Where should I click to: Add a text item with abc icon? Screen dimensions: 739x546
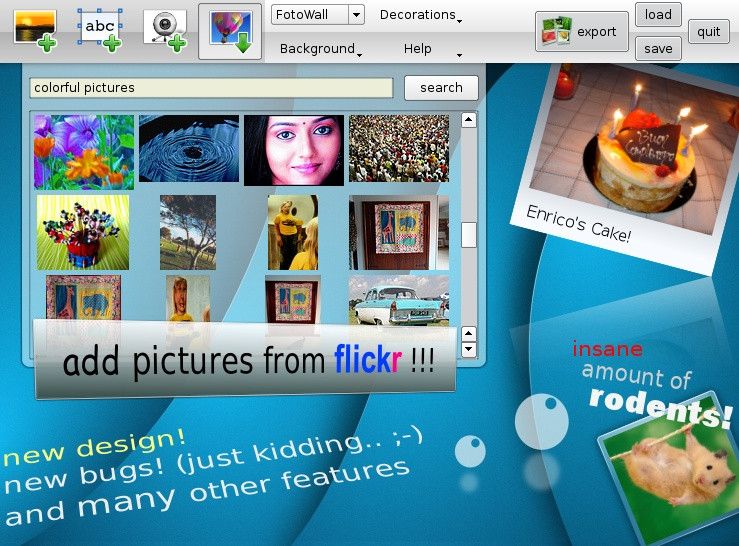tap(100, 30)
